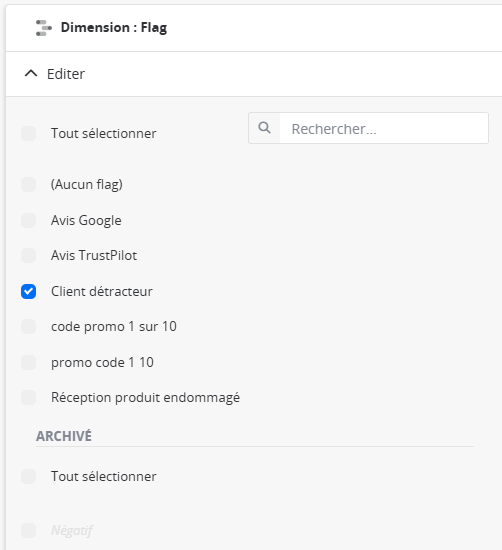Tick the Avis TrustPilot checkbox
This screenshot has width=502, height=550.
point(28,256)
